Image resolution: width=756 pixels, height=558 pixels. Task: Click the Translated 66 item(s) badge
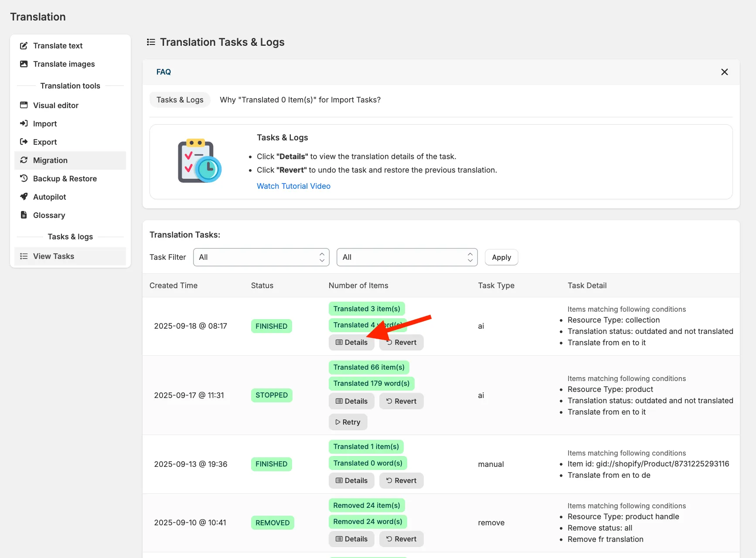369,367
